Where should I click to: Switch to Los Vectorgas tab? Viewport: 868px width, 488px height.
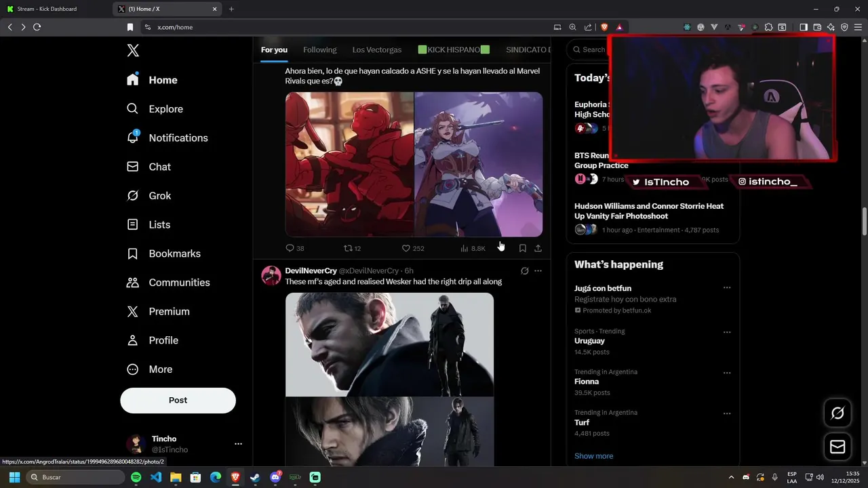(x=377, y=50)
